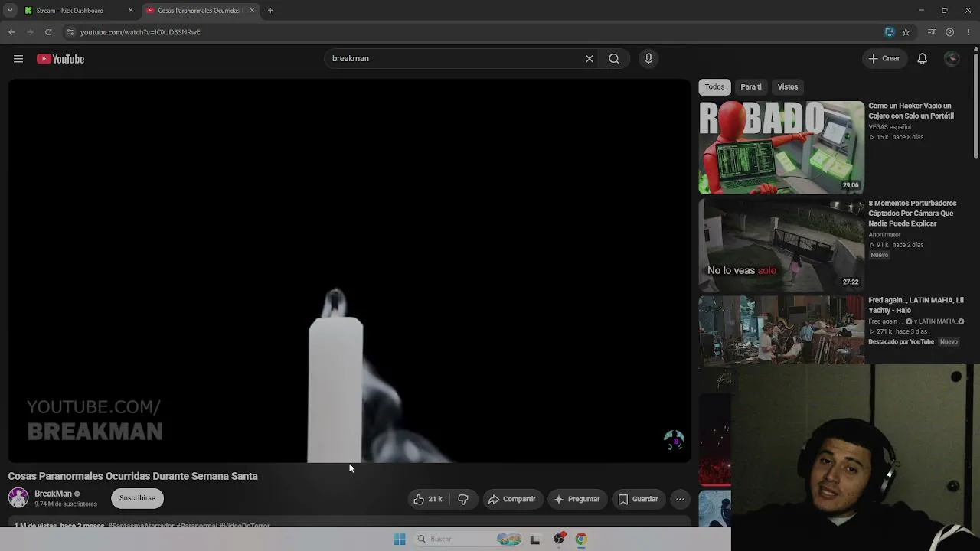980x551 pixels.
Task: Click the channel watermark in video corner
Action: point(674,439)
